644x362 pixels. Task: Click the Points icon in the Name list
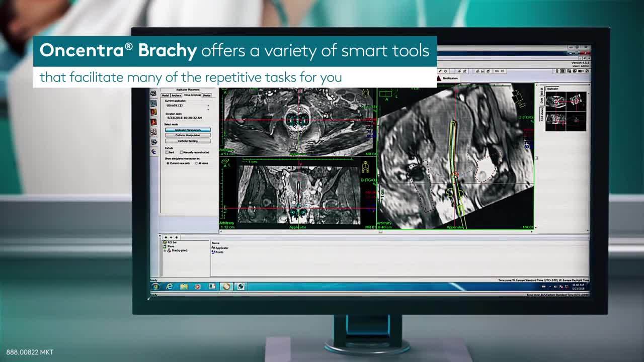pyautogui.click(x=213, y=252)
